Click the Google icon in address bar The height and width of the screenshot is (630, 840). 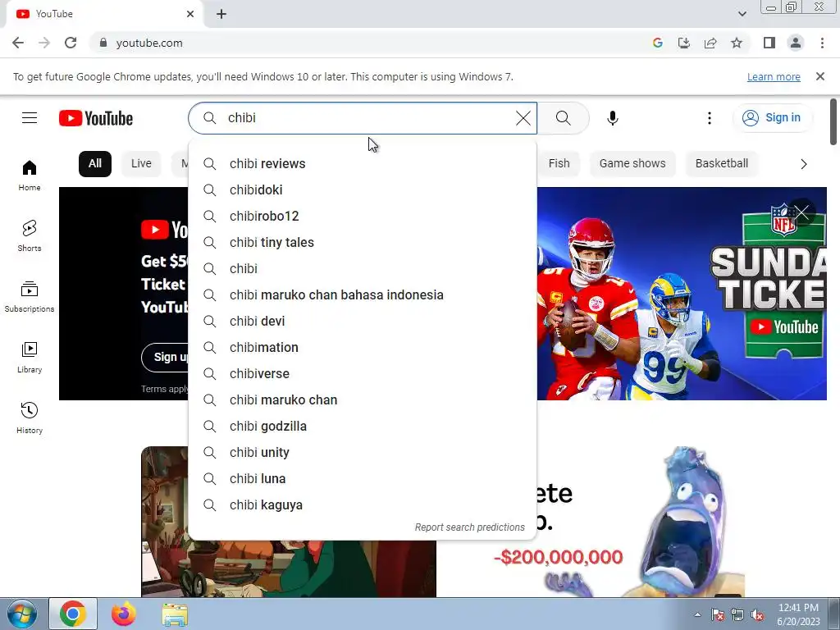pyautogui.click(x=657, y=43)
